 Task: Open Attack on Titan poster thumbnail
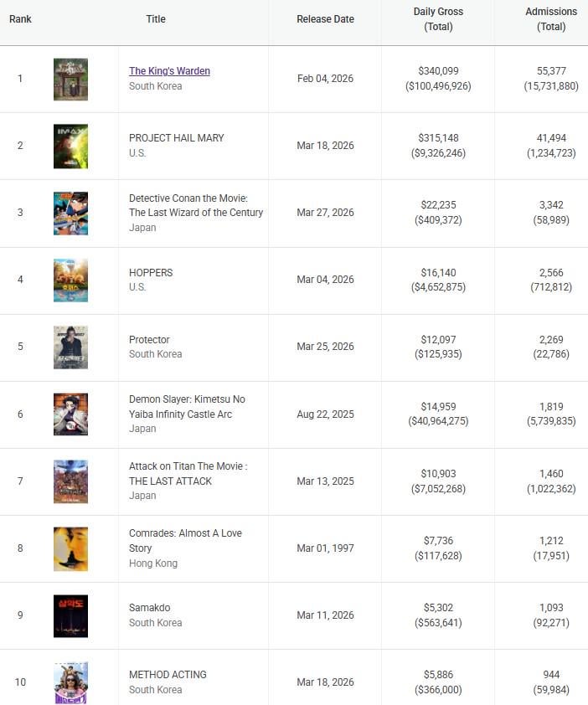(70, 481)
